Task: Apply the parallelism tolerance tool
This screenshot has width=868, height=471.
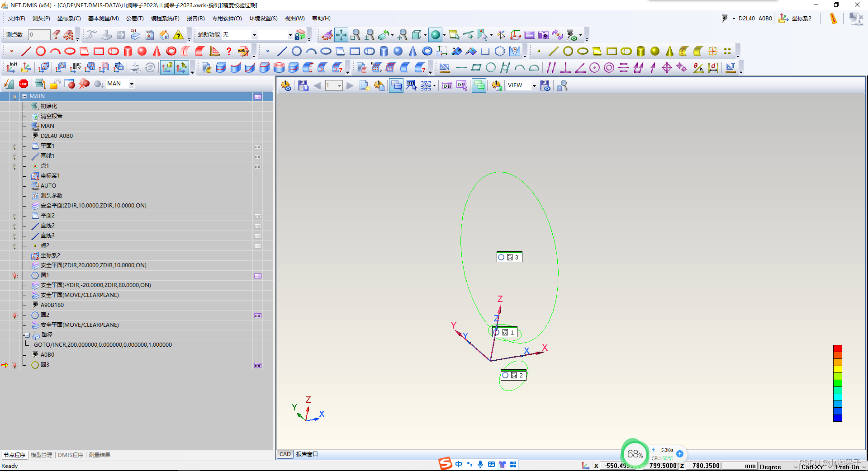Action: click(551, 68)
